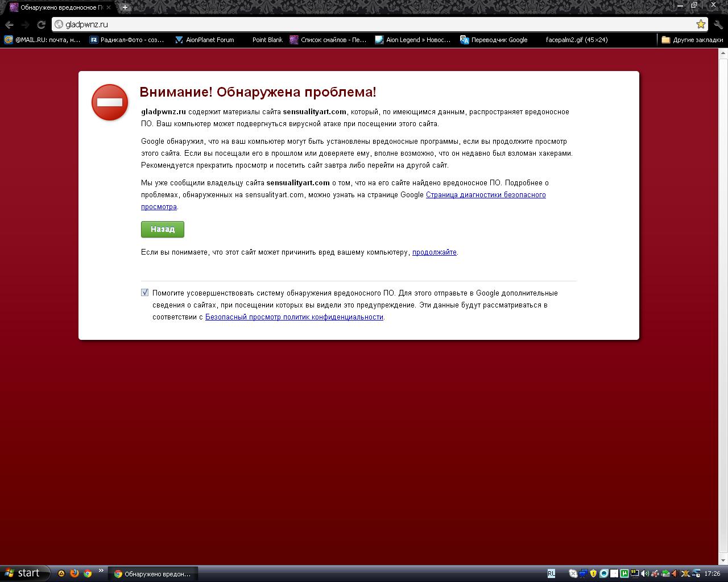The height and width of the screenshot is (582, 728).
Task: Click the green Назад button
Action: click(x=163, y=229)
